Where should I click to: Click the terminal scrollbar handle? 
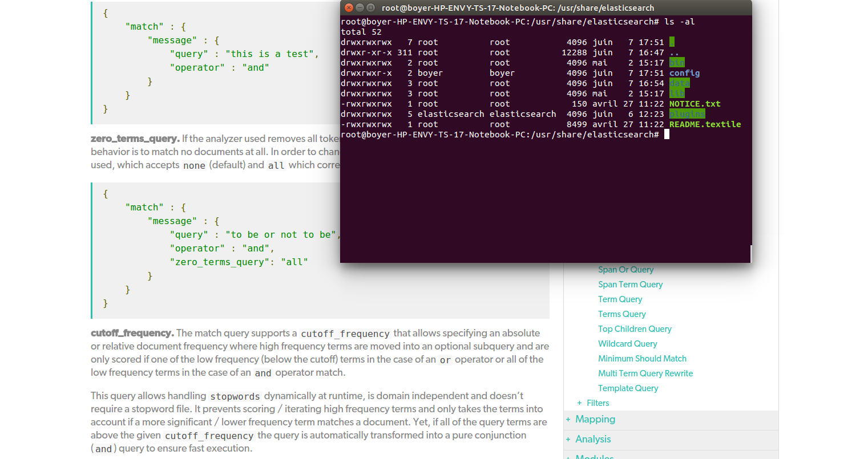click(750, 254)
